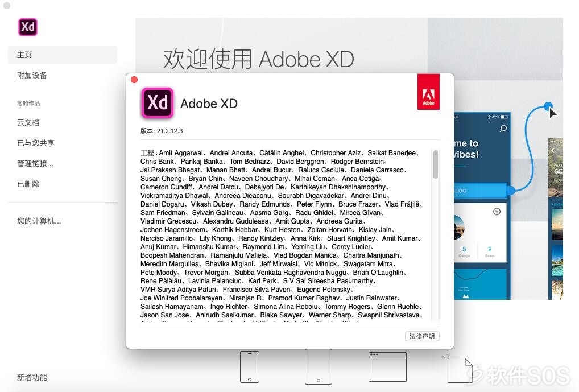Click the 欢迎使用 Adobe XD heading

tap(258, 59)
